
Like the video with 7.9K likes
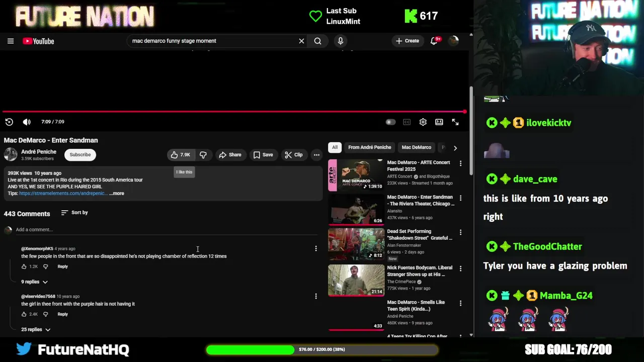tap(180, 155)
